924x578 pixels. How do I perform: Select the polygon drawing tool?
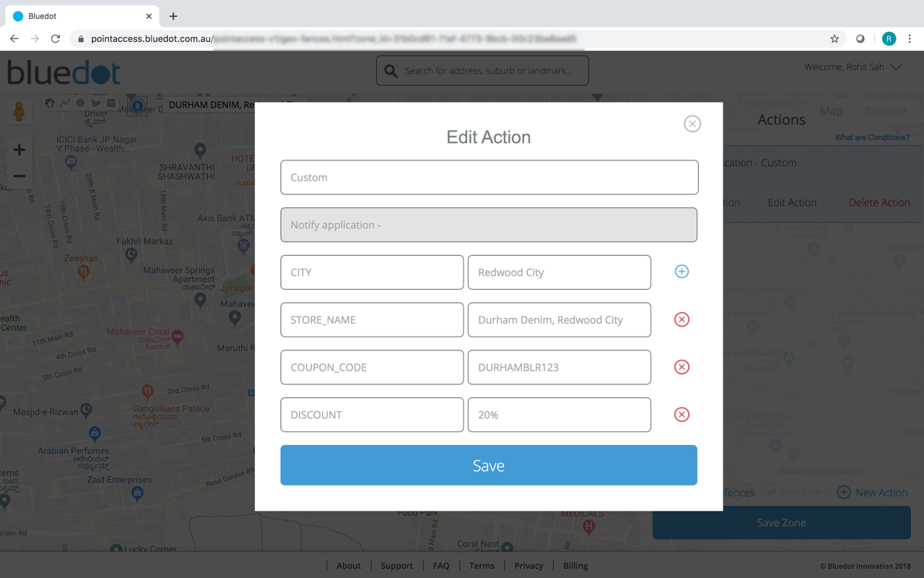95,103
